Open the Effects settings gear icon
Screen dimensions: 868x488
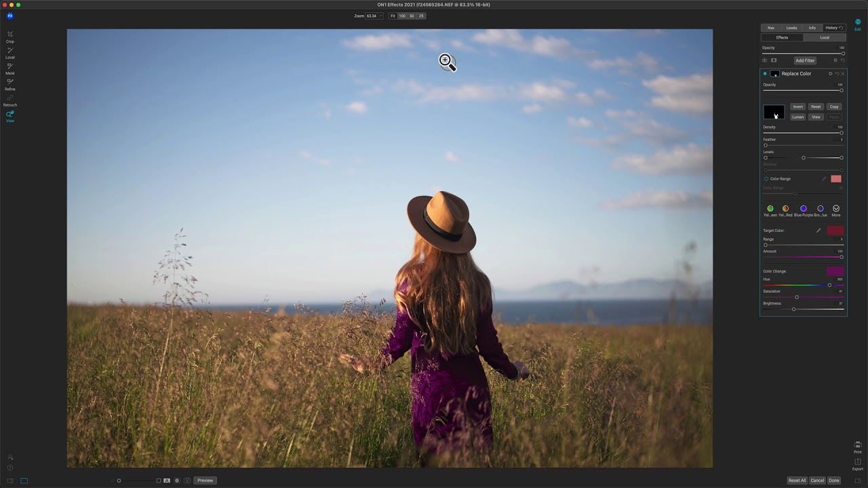835,60
